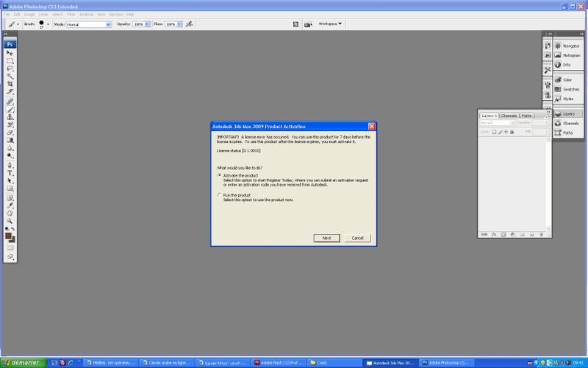
Task: Change screen mode icon in toolbox
Action: [x=10, y=257]
